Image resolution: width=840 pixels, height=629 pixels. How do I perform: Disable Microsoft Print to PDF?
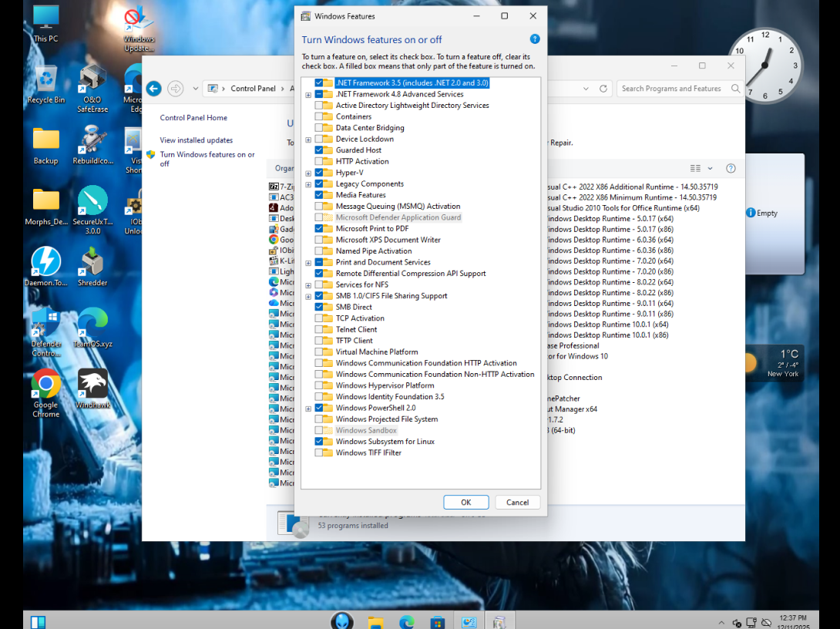click(x=319, y=228)
